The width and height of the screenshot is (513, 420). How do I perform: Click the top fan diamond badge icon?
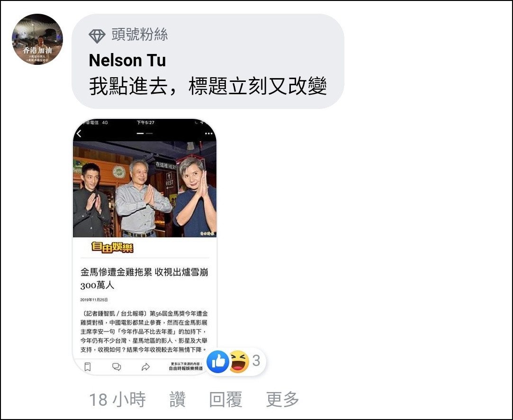pos(97,36)
